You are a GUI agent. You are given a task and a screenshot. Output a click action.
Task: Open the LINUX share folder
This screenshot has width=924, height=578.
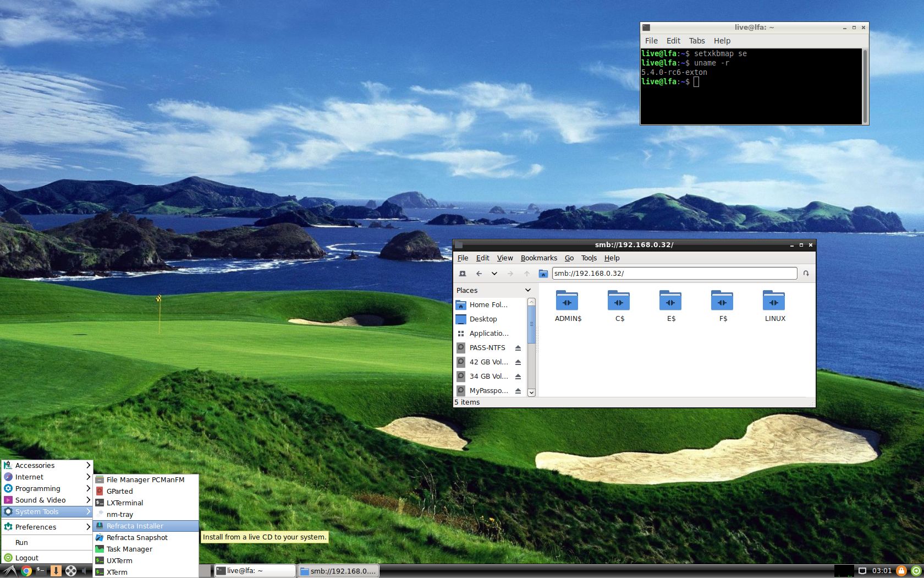774,302
